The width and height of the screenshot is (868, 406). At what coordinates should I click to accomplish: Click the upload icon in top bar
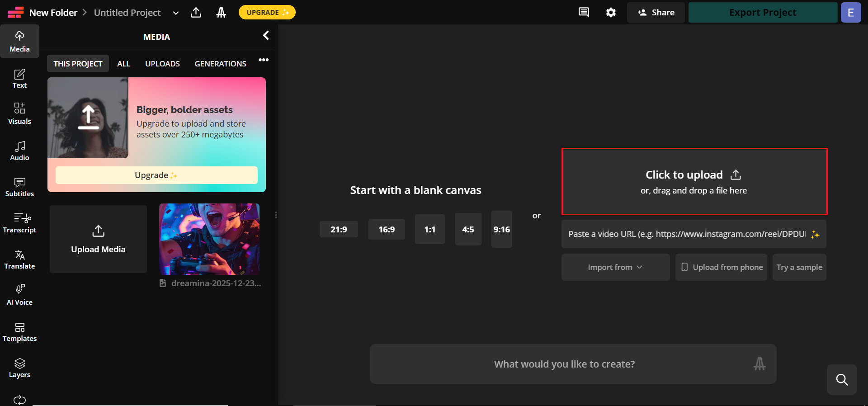[196, 12]
